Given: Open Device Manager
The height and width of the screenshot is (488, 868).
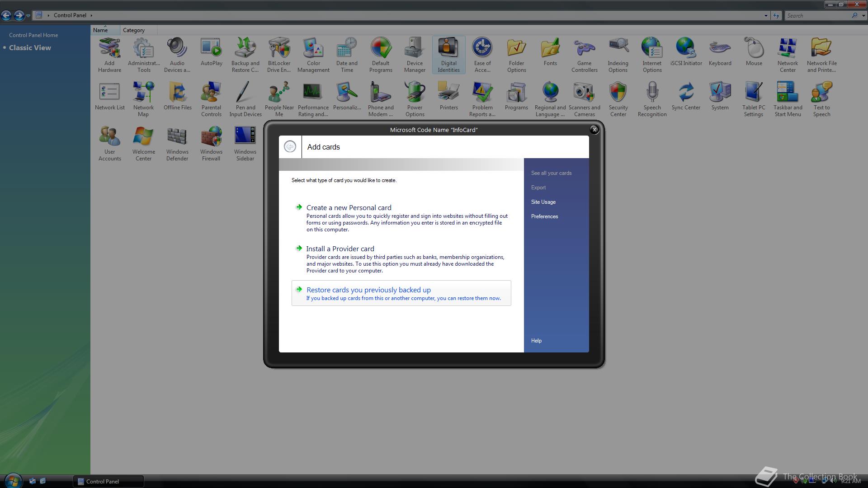Looking at the screenshot, I should tap(415, 55).
